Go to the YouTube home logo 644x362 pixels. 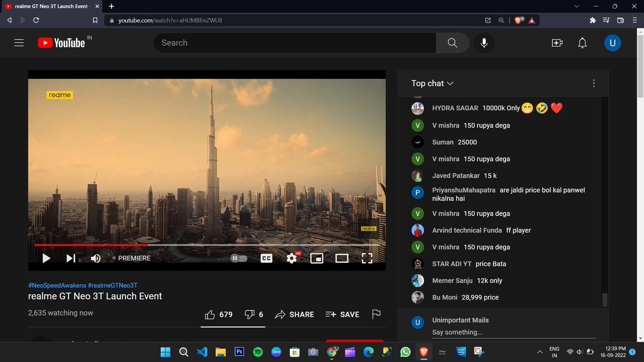coord(61,42)
